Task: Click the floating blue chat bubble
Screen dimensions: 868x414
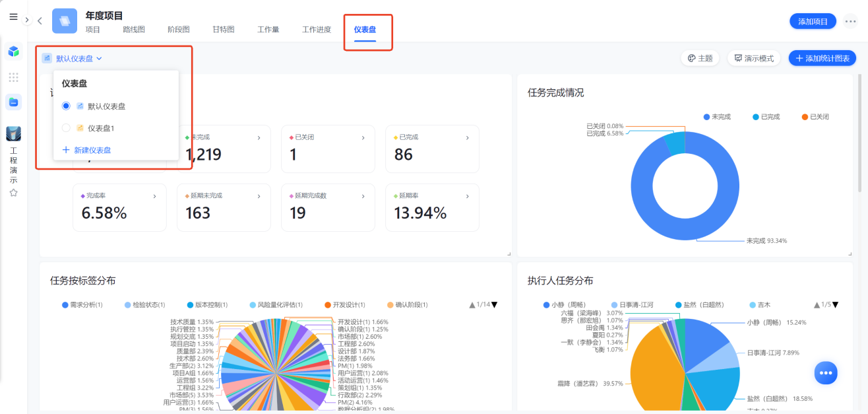Action: [x=825, y=373]
